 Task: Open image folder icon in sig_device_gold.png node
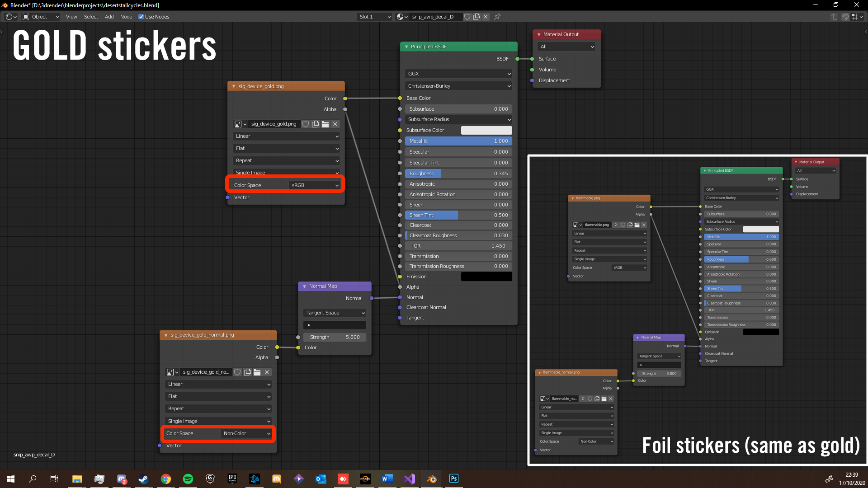[325, 124]
